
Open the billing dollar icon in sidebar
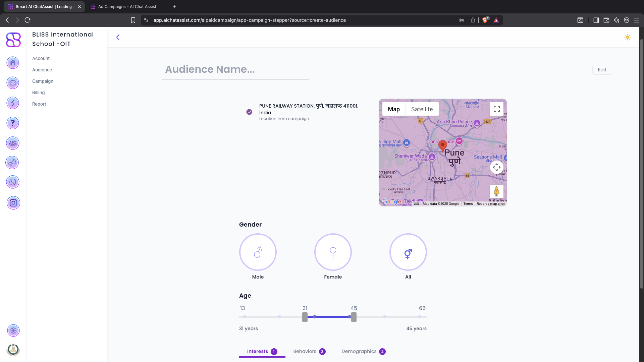[13, 103]
